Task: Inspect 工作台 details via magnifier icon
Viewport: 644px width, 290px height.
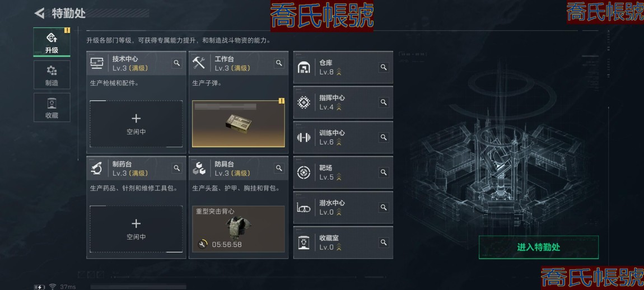Action: click(279, 63)
